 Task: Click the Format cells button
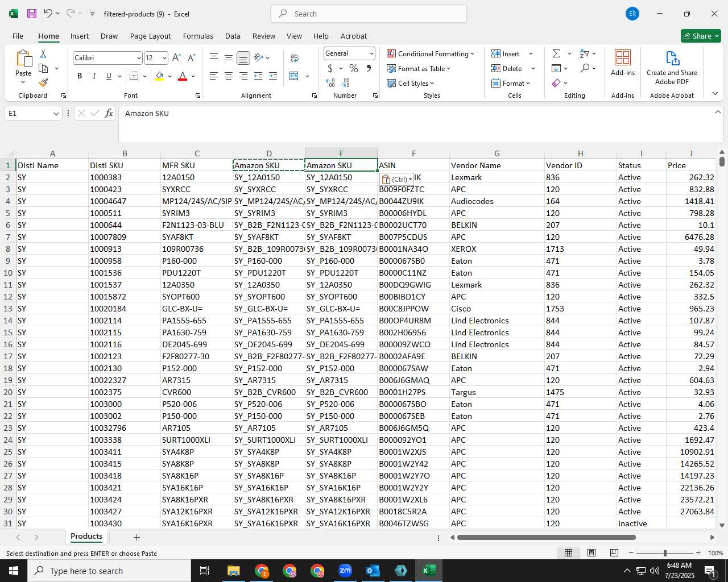pos(511,83)
